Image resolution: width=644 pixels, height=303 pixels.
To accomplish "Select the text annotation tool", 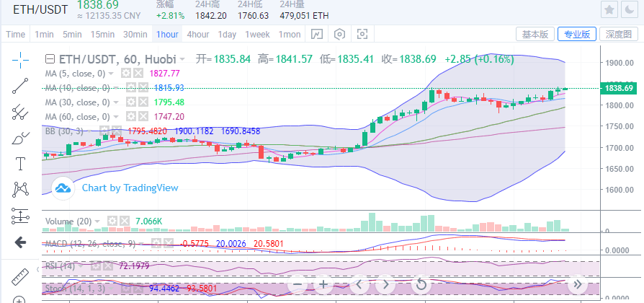I will (x=19, y=164).
